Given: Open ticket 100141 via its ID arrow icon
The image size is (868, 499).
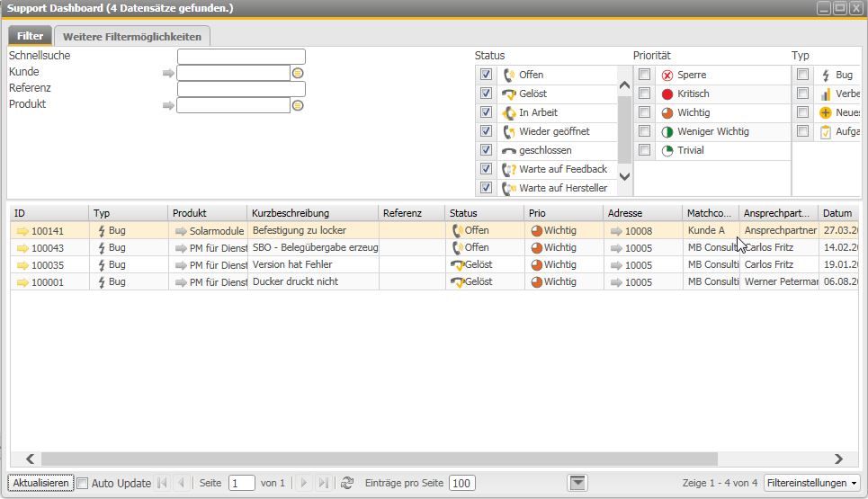Looking at the screenshot, I should pyautogui.click(x=22, y=231).
